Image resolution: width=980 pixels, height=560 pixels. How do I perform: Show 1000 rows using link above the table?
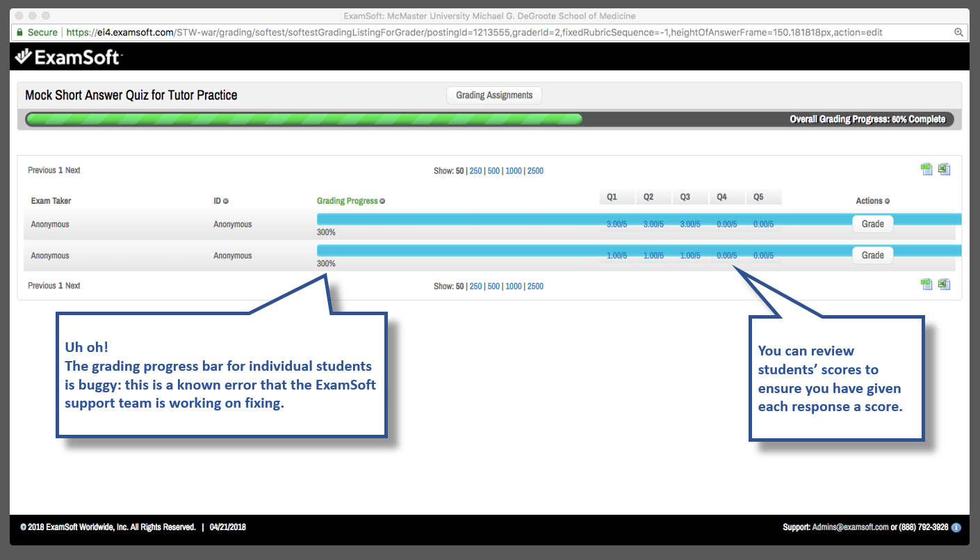[514, 171]
